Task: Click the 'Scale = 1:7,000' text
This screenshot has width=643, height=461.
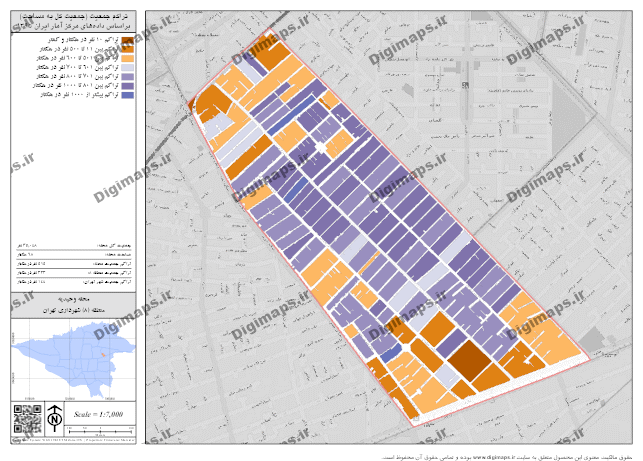Action: [98, 414]
